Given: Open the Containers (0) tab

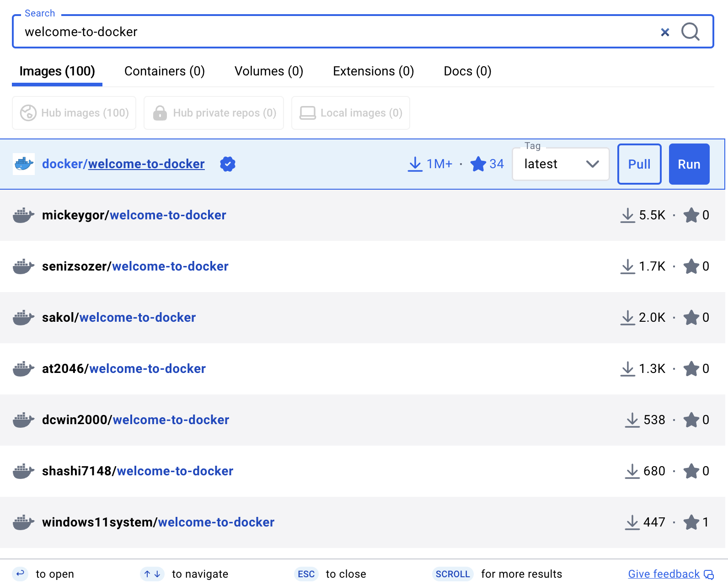Looking at the screenshot, I should coord(165,71).
